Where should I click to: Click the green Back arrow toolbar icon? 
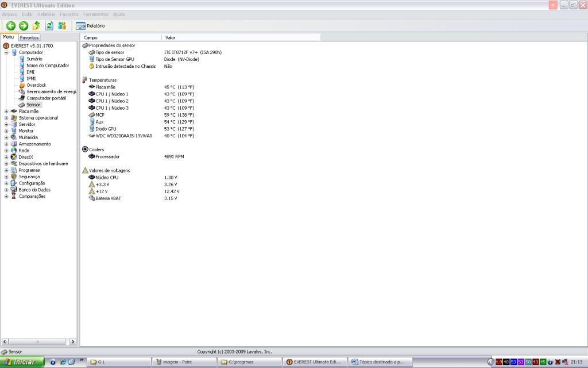point(11,25)
